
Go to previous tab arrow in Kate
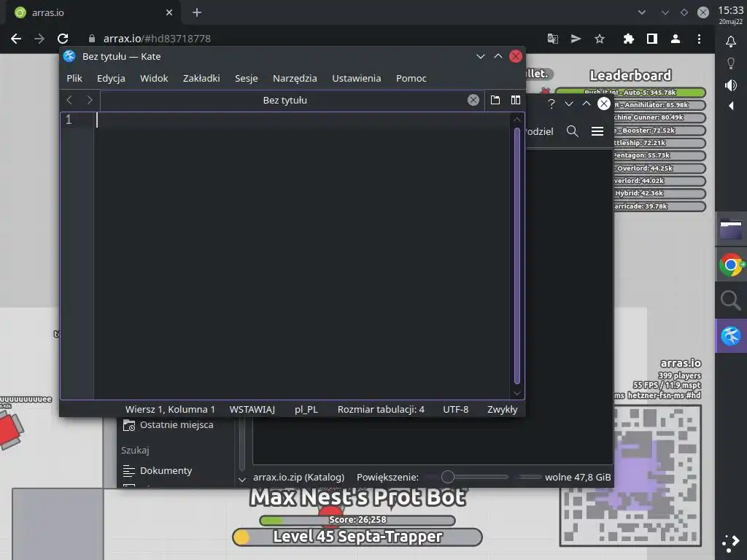(x=69, y=100)
